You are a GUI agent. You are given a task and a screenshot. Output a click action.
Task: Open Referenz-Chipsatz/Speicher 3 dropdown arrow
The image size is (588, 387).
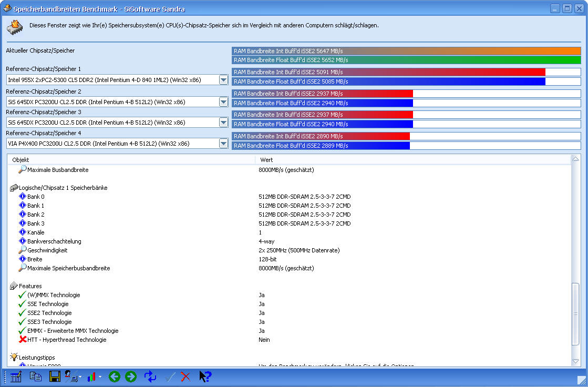click(x=223, y=123)
